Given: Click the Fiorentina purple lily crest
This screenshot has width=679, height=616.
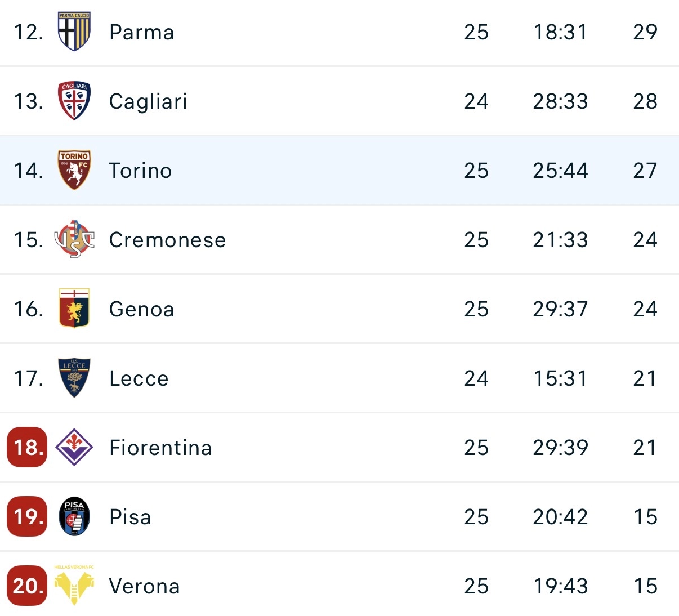Looking at the screenshot, I should pyautogui.click(x=74, y=447).
